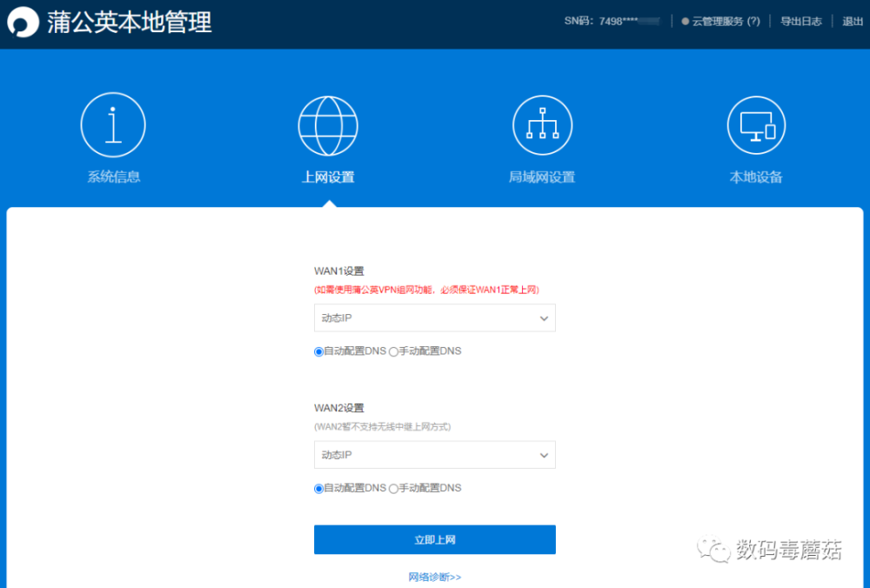Click the SN码 text in the header

(612, 22)
